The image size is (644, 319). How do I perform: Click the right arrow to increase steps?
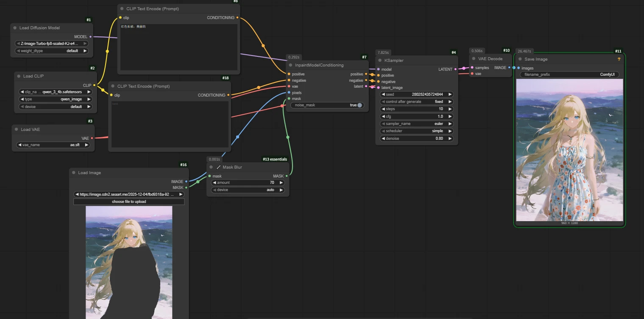point(450,109)
